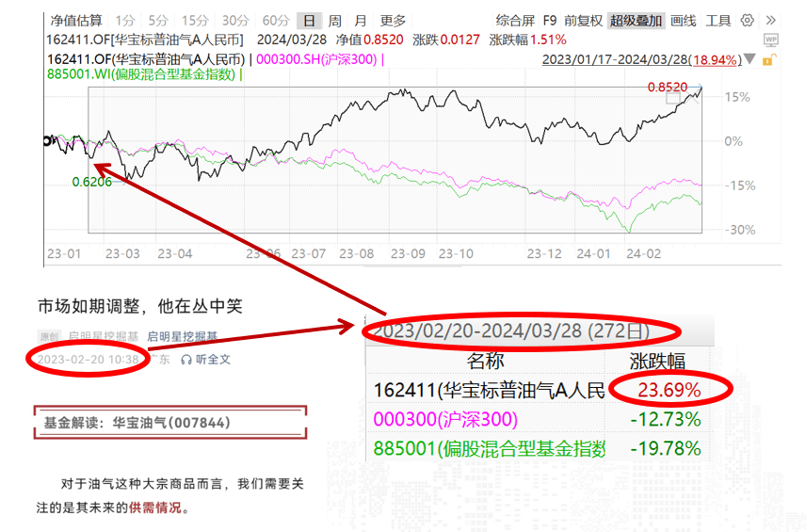Select the 日 daily period
The width and height of the screenshot is (806, 532).
click(x=308, y=20)
